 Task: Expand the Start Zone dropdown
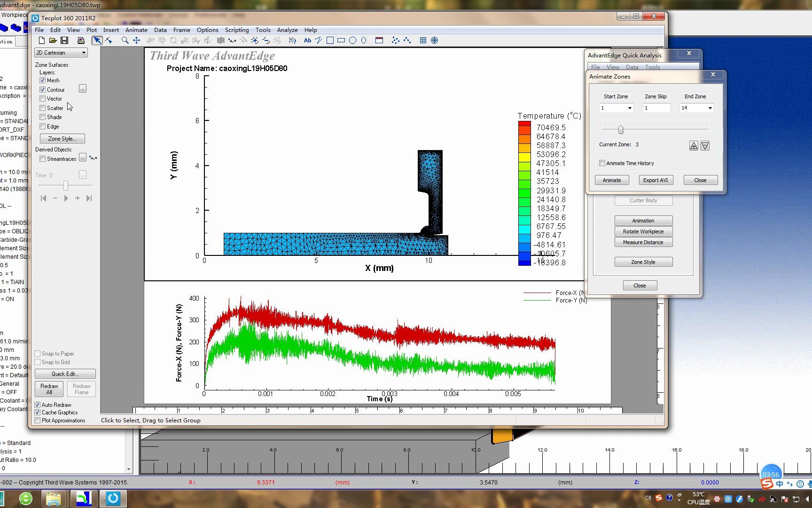tap(630, 108)
